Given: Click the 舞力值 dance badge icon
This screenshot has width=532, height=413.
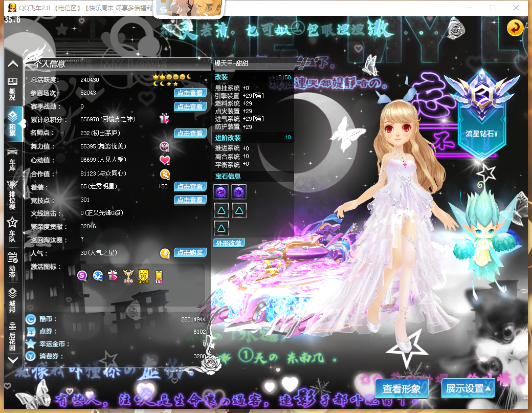Looking at the screenshot, I should click(x=165, y=146).
